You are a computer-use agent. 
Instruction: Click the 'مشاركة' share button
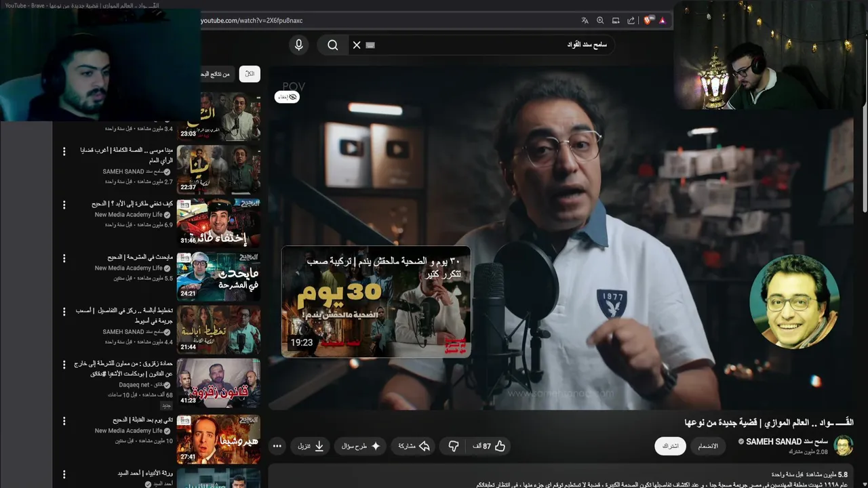(414, 446)
